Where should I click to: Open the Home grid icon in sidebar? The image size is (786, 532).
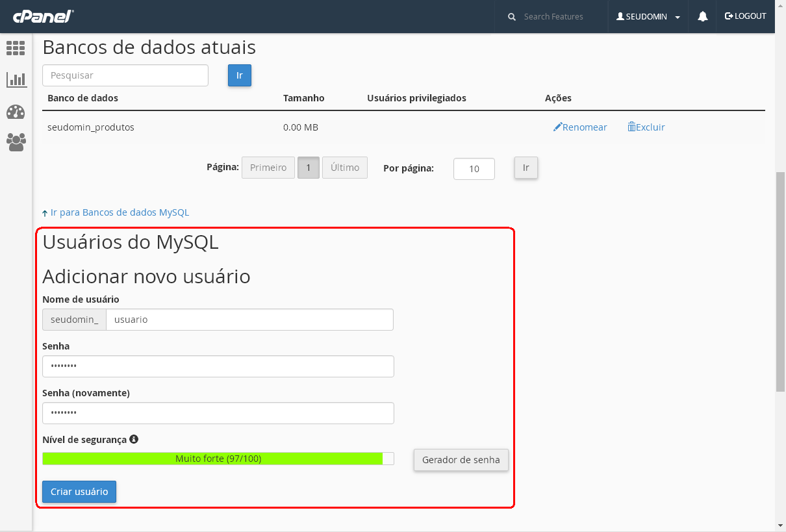16,47
